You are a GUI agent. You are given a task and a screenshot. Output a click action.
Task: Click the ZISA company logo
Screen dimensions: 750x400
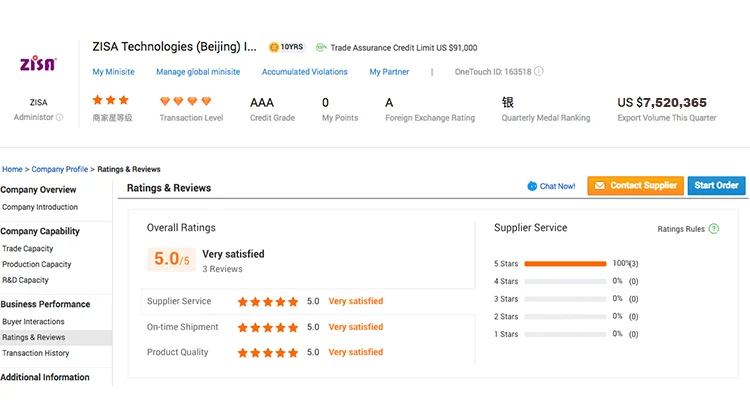point(39,64)
